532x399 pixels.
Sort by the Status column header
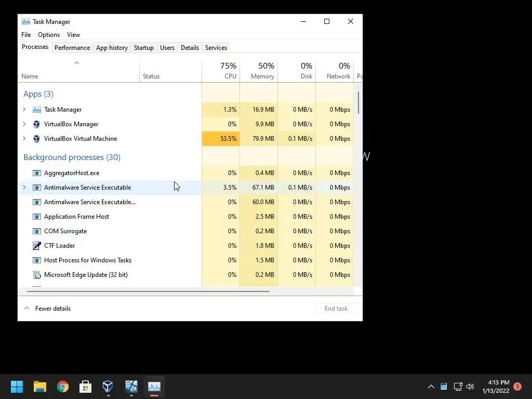point(170,71)
